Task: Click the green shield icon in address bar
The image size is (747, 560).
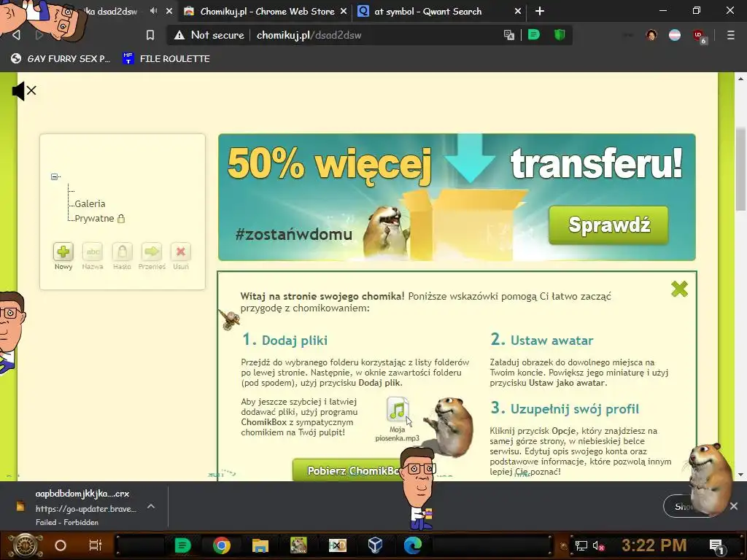Action: (x=560, y=35)
